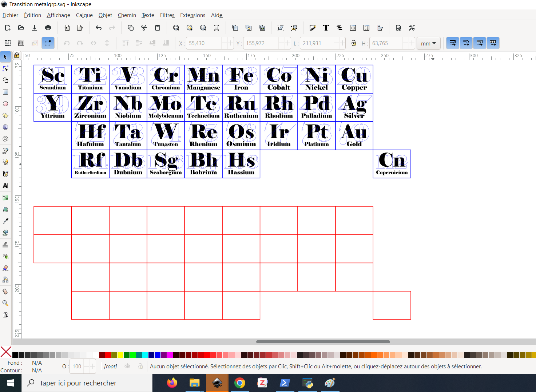Open the Filtres menu
Viewport: 536px width, 392px height.
[x=167, y=15]
